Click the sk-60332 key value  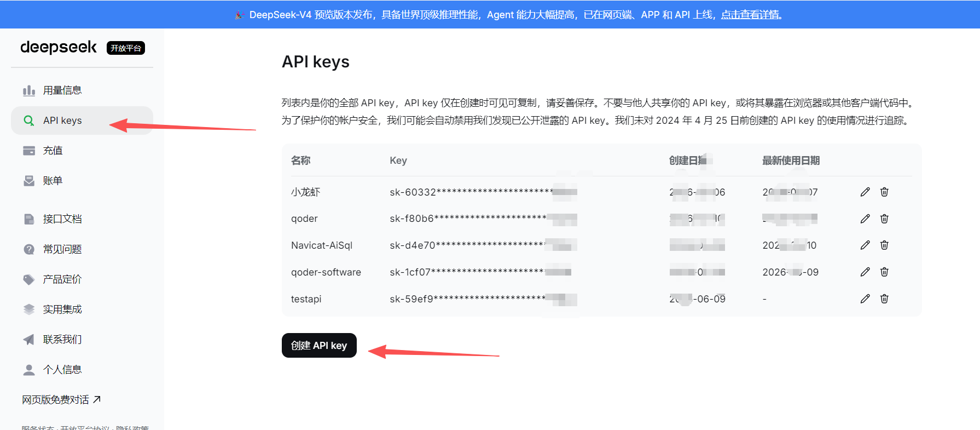[483, 192]
